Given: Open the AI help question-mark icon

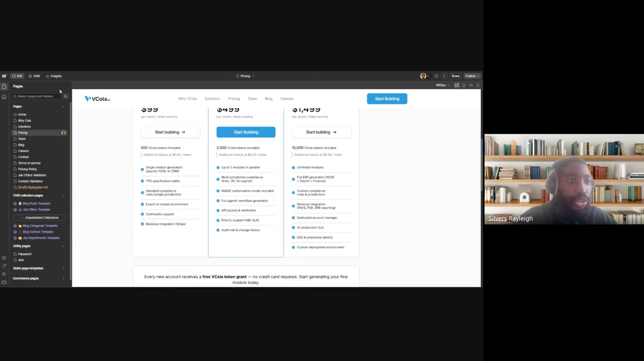Looking at the screenshot, I should (x=4, y=266).
